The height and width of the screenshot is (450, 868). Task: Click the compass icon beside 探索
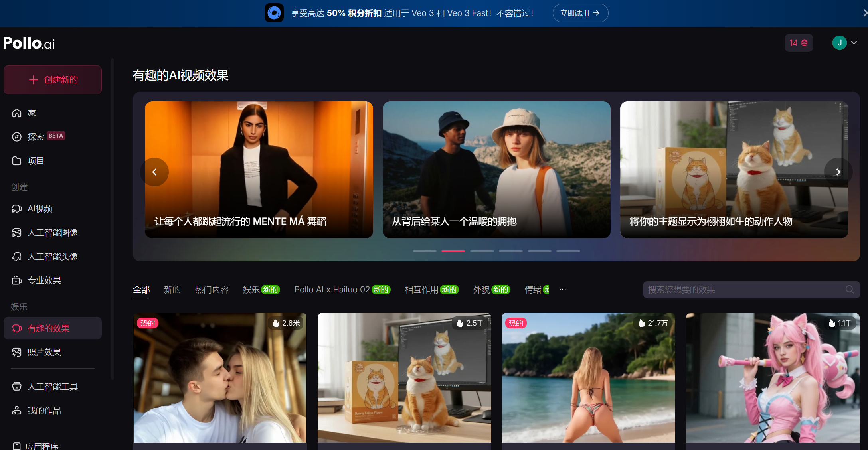[17, 137]
